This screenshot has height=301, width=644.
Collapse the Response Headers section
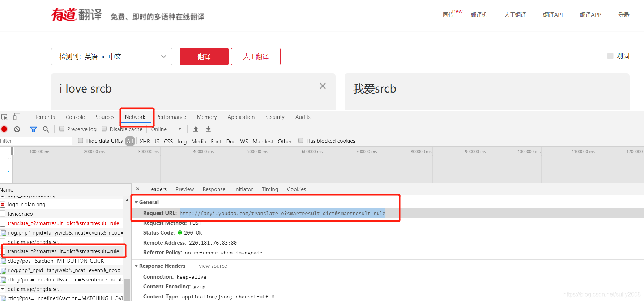136,266
